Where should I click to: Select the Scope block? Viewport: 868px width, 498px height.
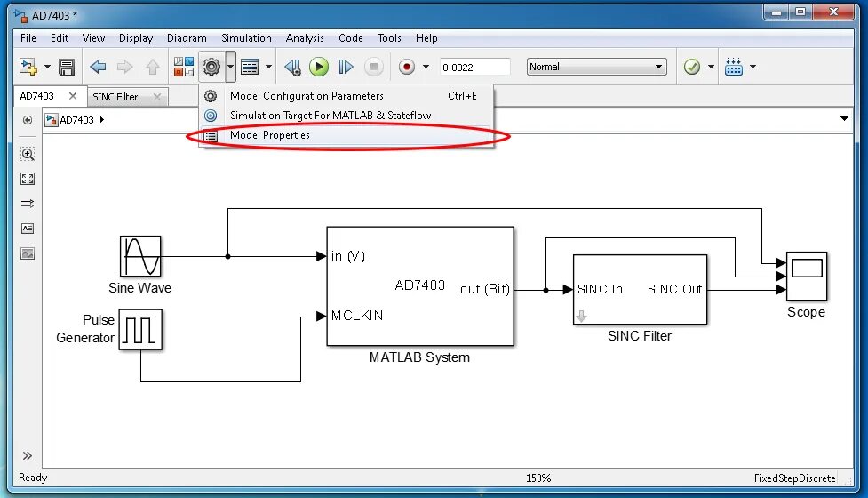point(807,277)
